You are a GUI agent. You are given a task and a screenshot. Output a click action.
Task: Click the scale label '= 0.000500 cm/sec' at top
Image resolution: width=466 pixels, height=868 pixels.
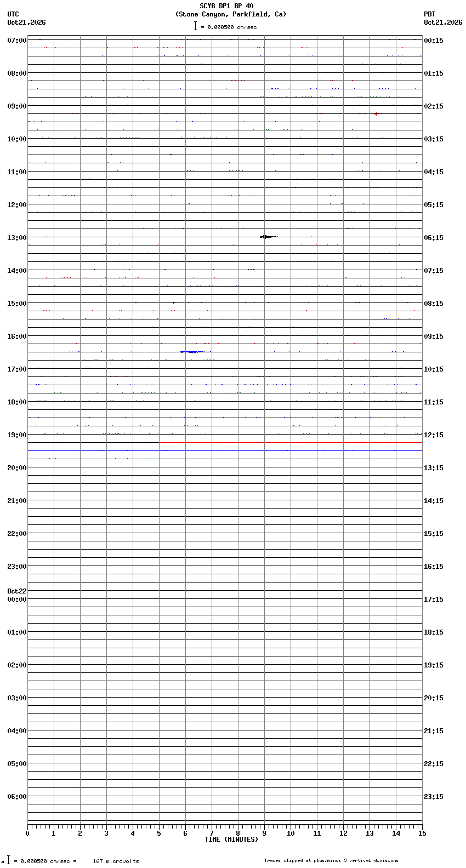(229, 27)
